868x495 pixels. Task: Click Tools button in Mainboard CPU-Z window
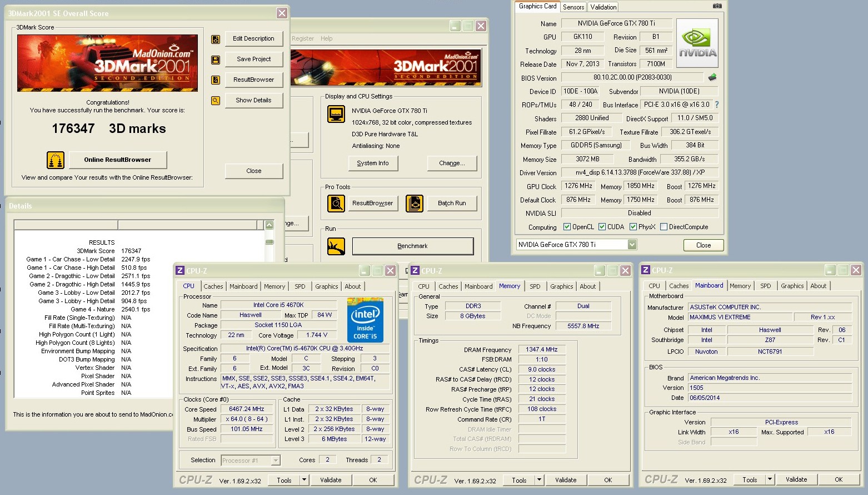click(x=750, y=479)
